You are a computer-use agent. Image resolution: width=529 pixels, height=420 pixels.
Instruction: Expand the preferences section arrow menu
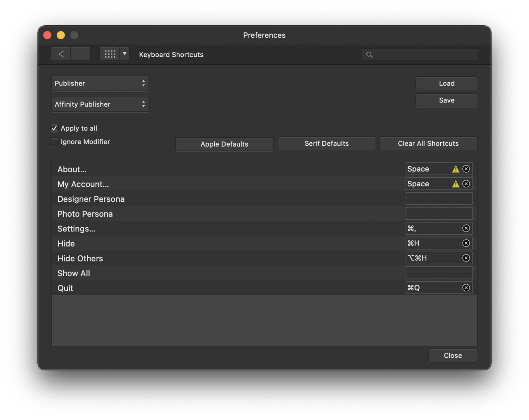(124, 54)
